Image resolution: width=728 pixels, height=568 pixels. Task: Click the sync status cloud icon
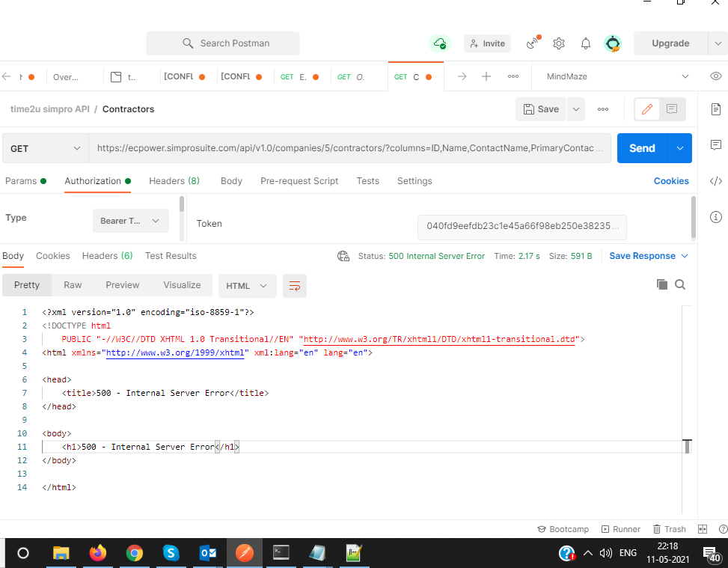(440, 43)
